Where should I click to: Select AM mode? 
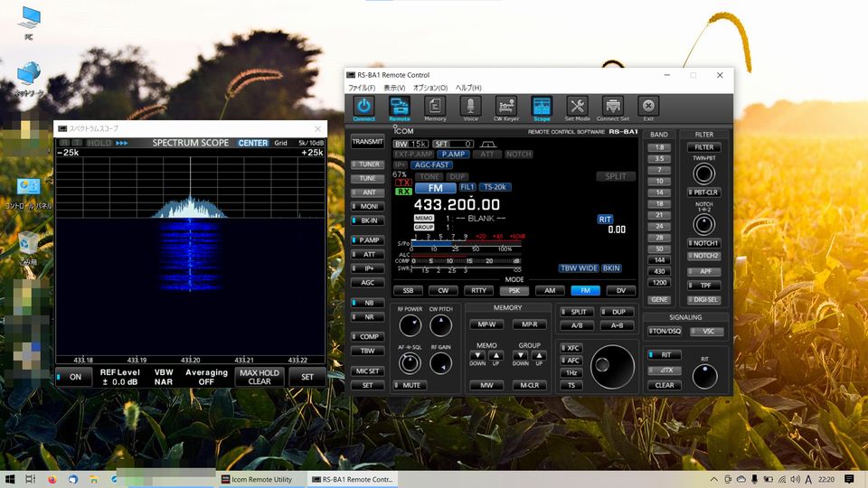550,290
